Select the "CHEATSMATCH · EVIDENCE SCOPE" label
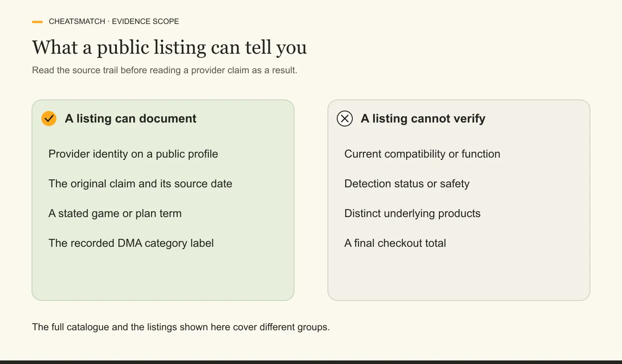This screenshot has width=622, height=364. pyautogui.click(x=114, y=21)
